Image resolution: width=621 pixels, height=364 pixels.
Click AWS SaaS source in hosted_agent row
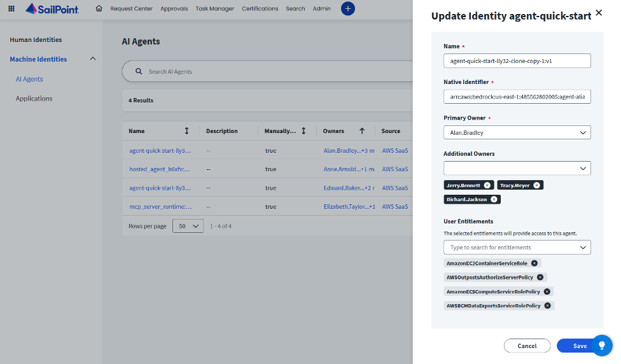395,169
